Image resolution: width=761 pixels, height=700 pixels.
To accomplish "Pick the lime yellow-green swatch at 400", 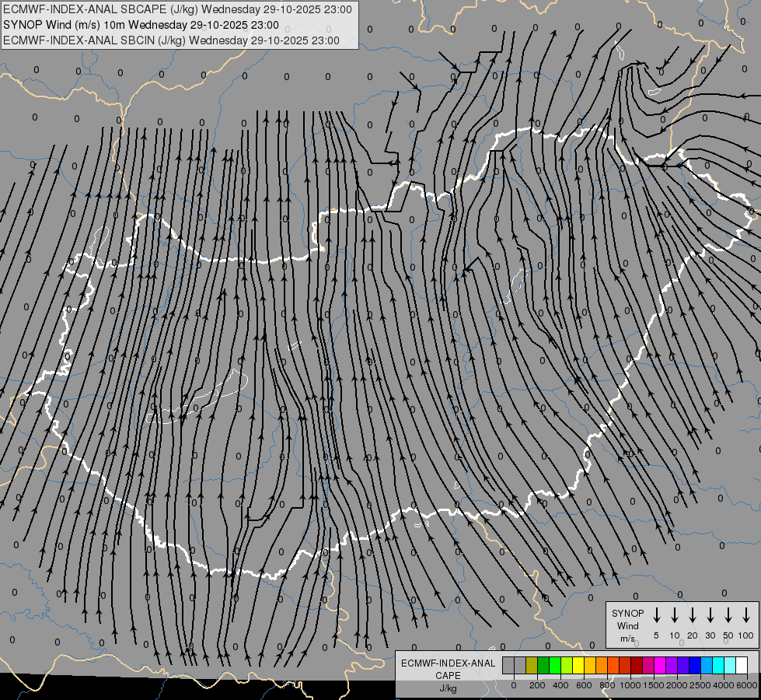I will (567, 665).
